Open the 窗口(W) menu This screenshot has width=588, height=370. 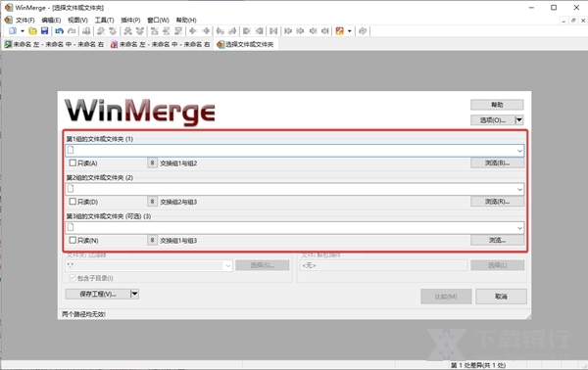pos(158,20)
